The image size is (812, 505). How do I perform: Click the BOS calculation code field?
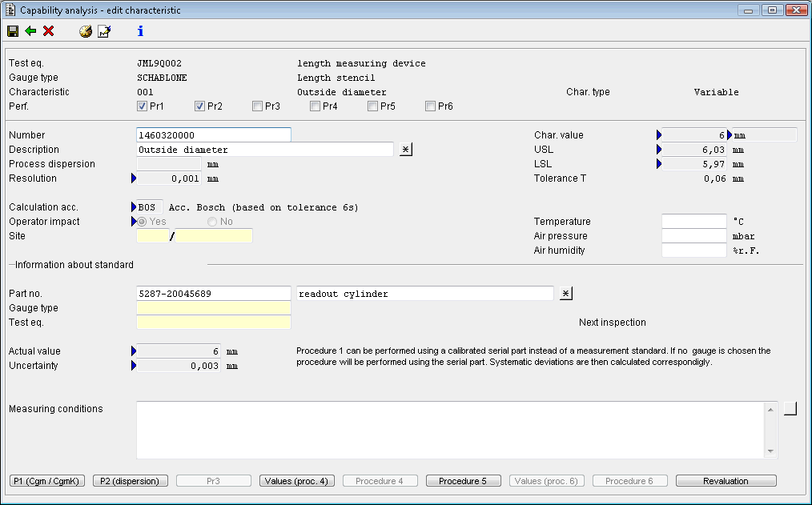click(150, 207)
